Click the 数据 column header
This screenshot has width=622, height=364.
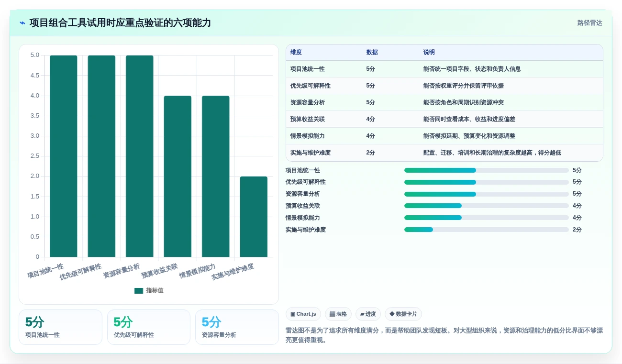tap(372, 53)
